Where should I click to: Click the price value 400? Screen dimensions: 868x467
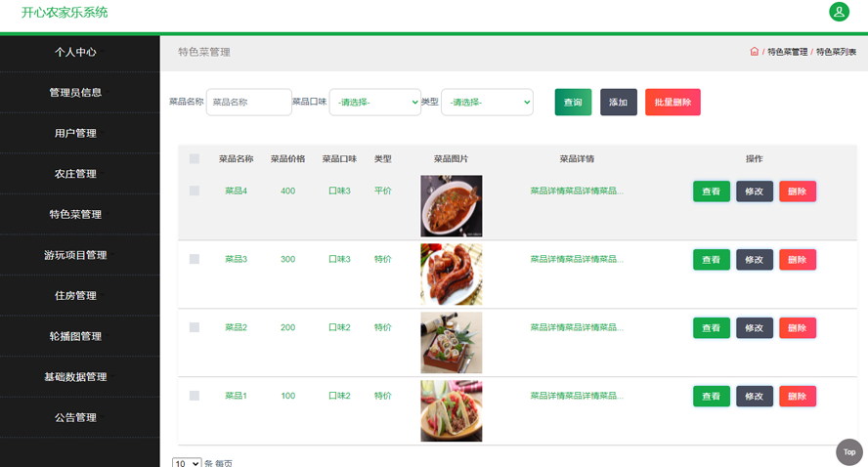(287, 191)
